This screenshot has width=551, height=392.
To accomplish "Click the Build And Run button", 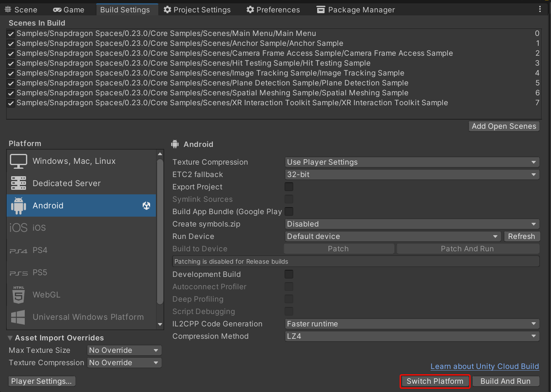I will pos(506,381).
